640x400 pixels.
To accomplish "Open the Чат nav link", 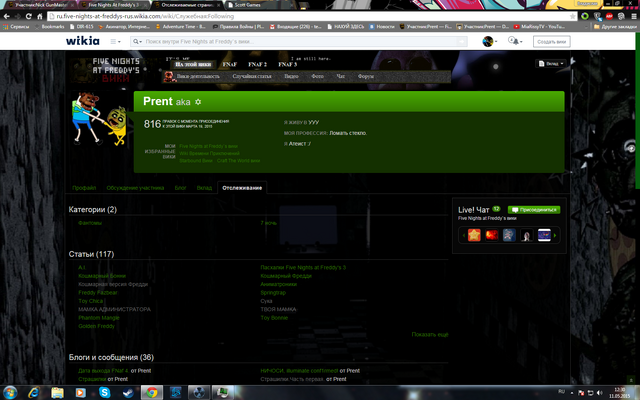I will (340, 76).
